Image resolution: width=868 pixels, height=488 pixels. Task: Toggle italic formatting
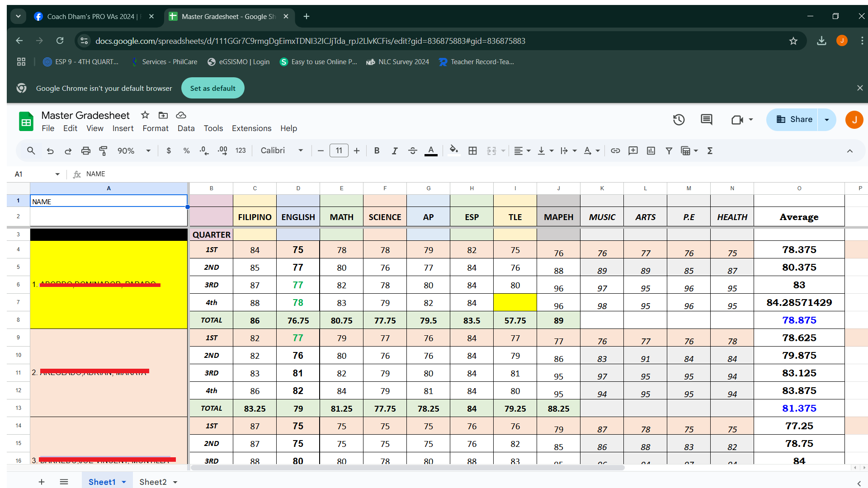[394, 151]
